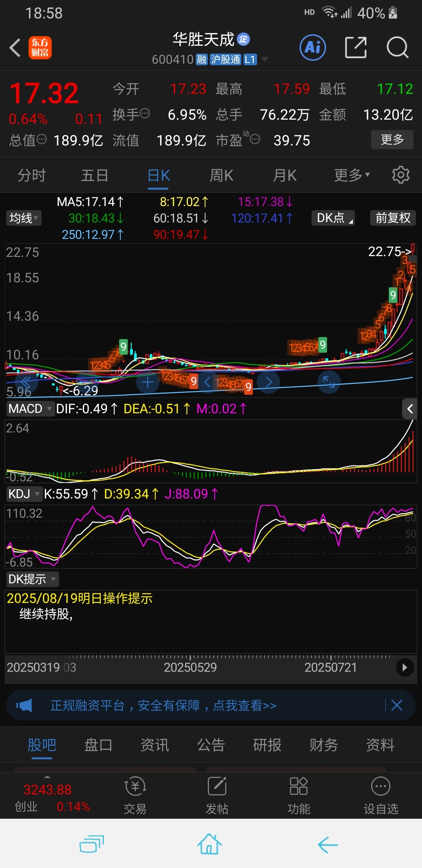Open the 均线 indicator dropdown
Screen dimensions: 422x868
[24, 218]
